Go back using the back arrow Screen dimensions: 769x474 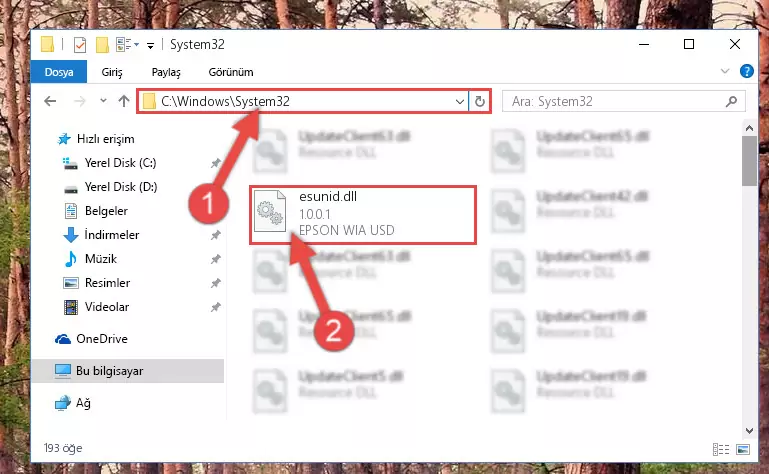coord(50,102)
